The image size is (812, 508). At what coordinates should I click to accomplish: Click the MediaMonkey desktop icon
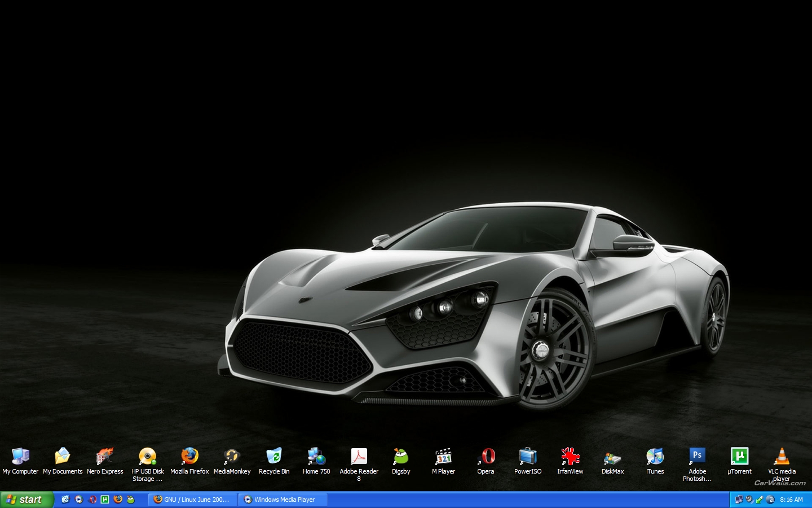click(232, 457)
